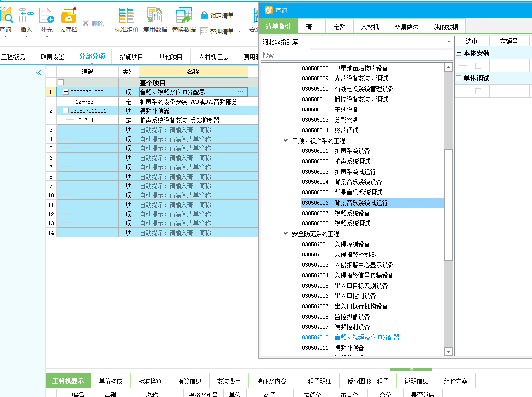This screenshot has width=532, height=397.
Task: Select the 反查图形工程量 bottom tab
Action: click(x=368, y=381)
